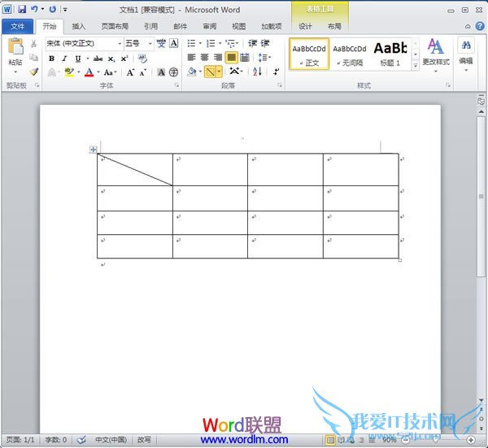Open font name dropdown 宋体
Viewport: 488px width, 448px height.
(x=120, y=44)
